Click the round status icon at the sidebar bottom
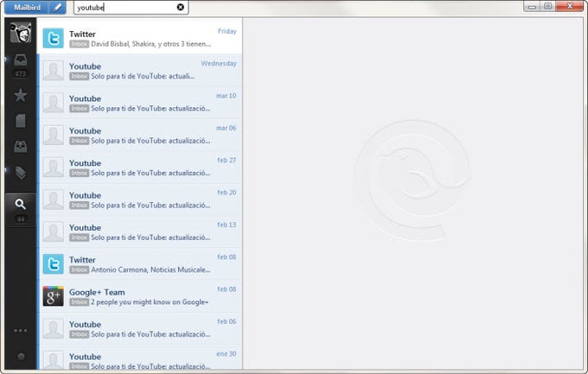Image resolution: width=588 pixels, height=374 pixels. point(21,357)
